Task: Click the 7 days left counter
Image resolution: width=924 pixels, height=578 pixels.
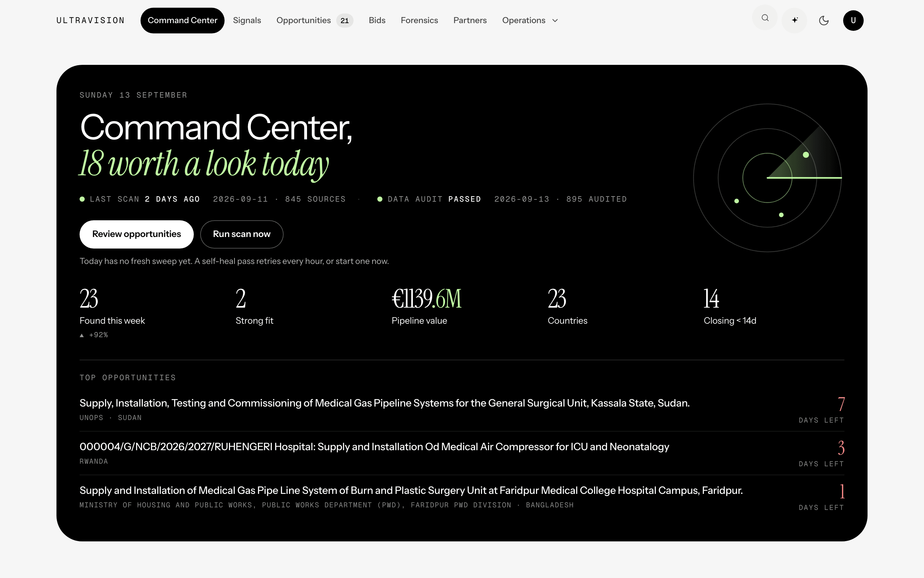Action: click(821, 410)
